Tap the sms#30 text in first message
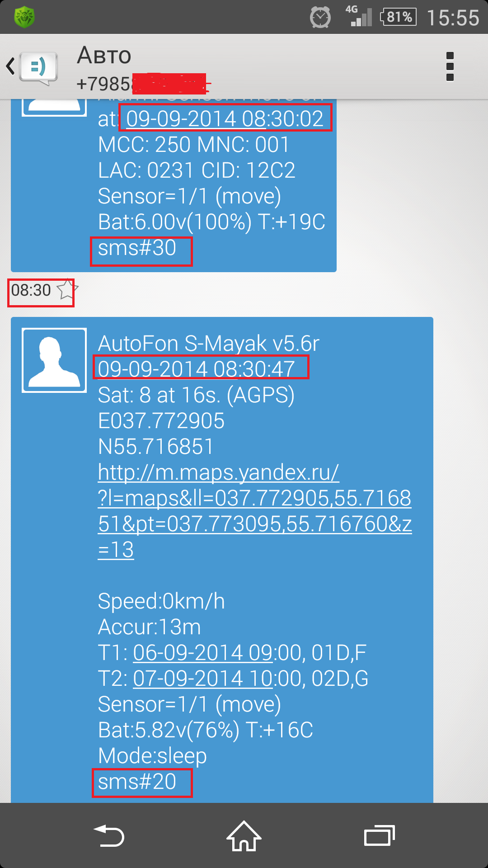Screen dimensions: 488x868 point(137,248)
